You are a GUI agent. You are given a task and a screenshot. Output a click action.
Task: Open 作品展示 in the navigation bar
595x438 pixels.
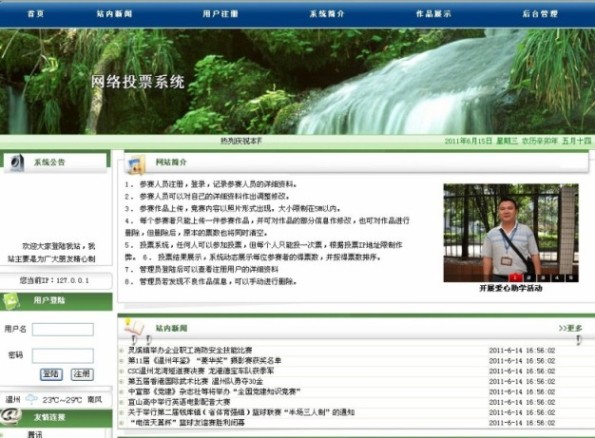pyautogui.click(x=434, y=14)
